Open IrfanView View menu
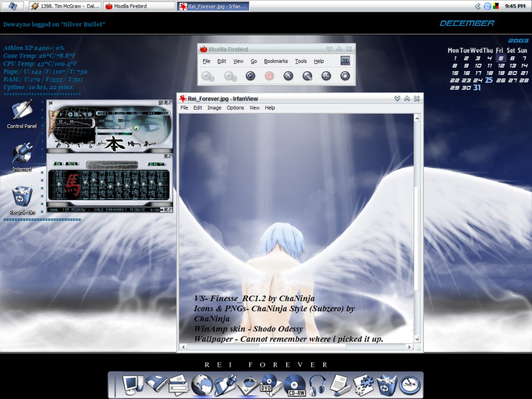Screen dimensions: 532x399 (255, 108)
